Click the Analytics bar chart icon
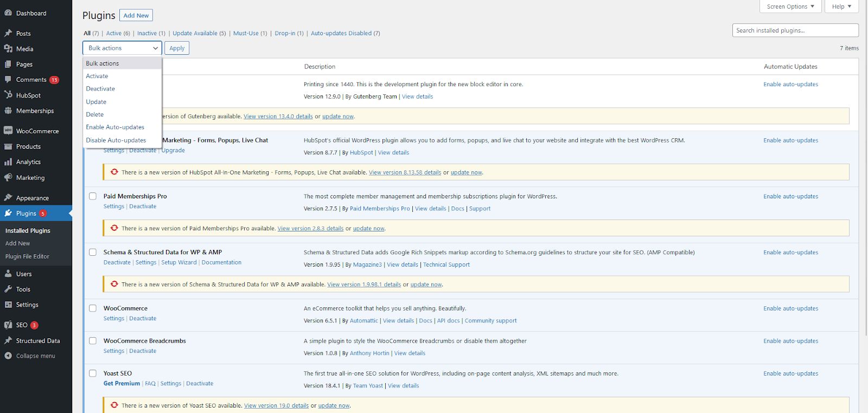 pyautogui.click(x=8, y=162)
